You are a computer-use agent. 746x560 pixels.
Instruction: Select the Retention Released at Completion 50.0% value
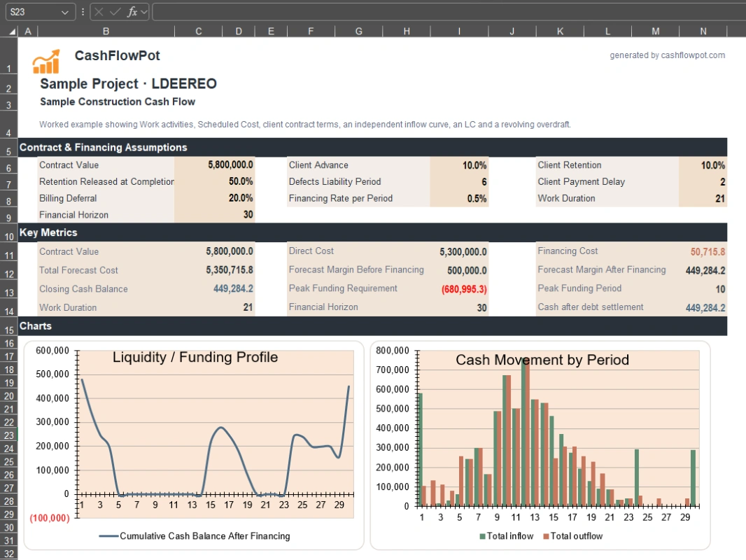[215, 182]
